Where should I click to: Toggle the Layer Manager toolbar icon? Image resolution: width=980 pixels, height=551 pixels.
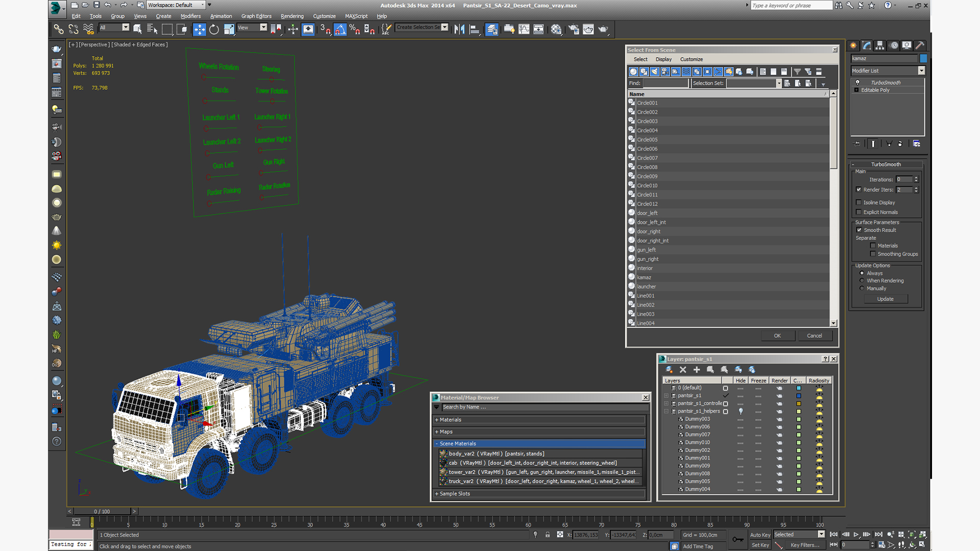click(492, 29)
